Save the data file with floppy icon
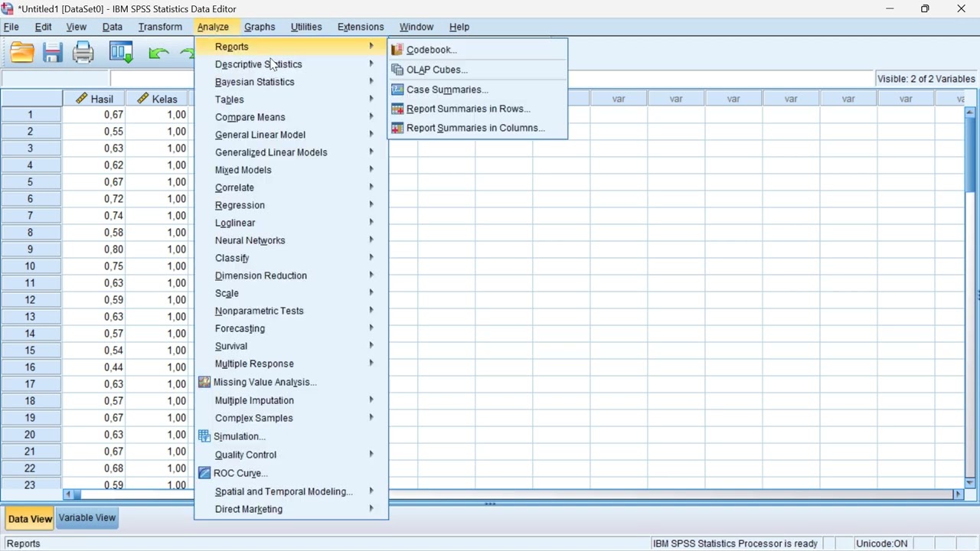 coord(53,53)
